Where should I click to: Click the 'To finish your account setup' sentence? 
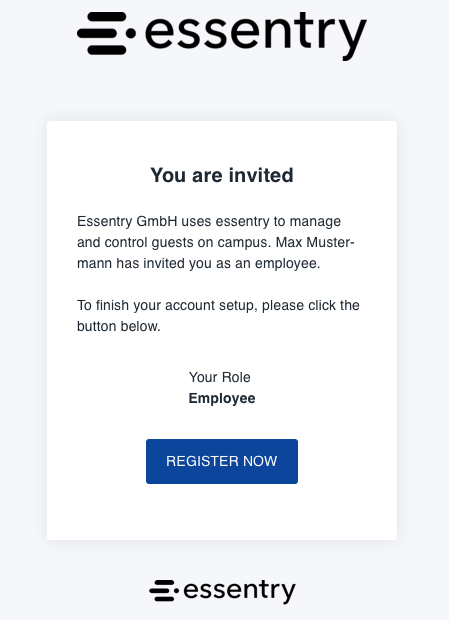[x=165, y=306]
